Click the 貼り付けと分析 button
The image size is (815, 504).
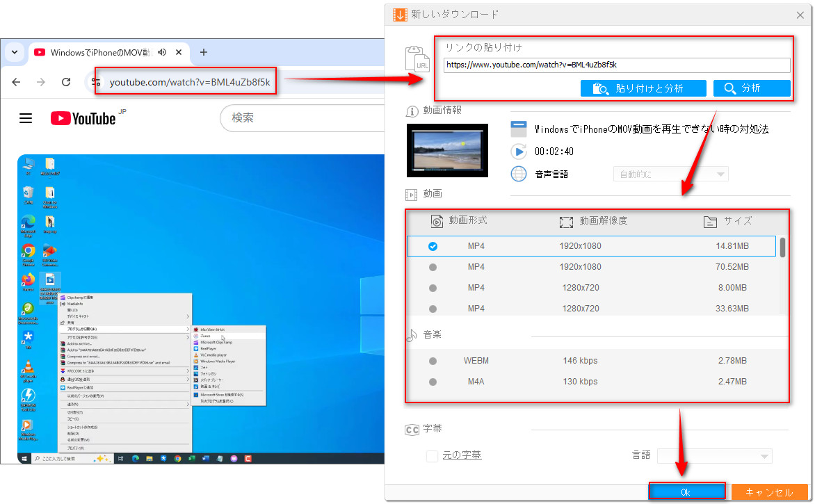point(643,88)
